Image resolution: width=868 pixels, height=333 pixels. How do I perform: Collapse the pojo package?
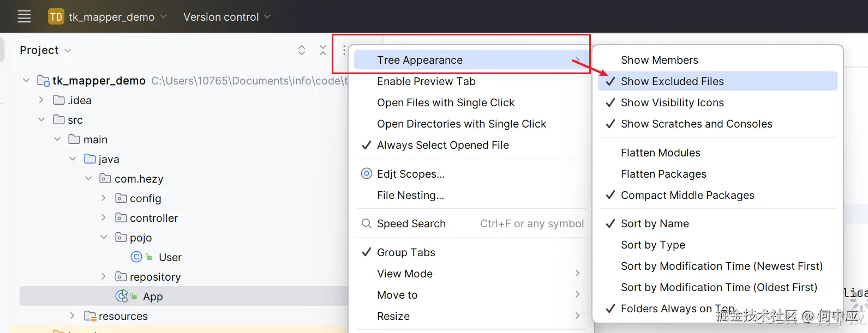(104, 238)
